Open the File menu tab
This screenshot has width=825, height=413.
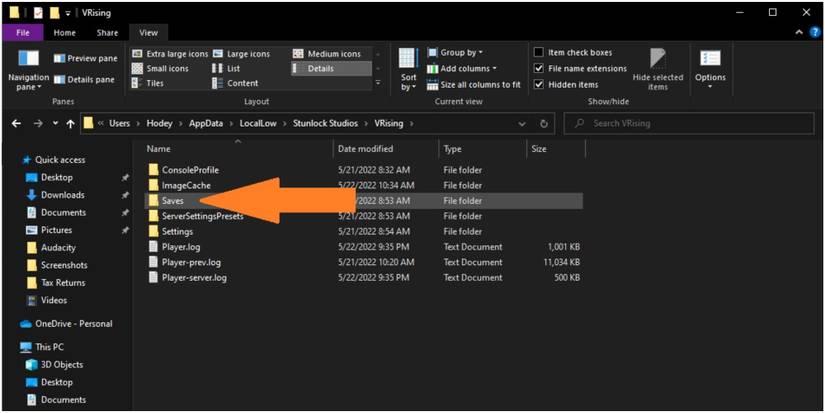coord(22,33)
